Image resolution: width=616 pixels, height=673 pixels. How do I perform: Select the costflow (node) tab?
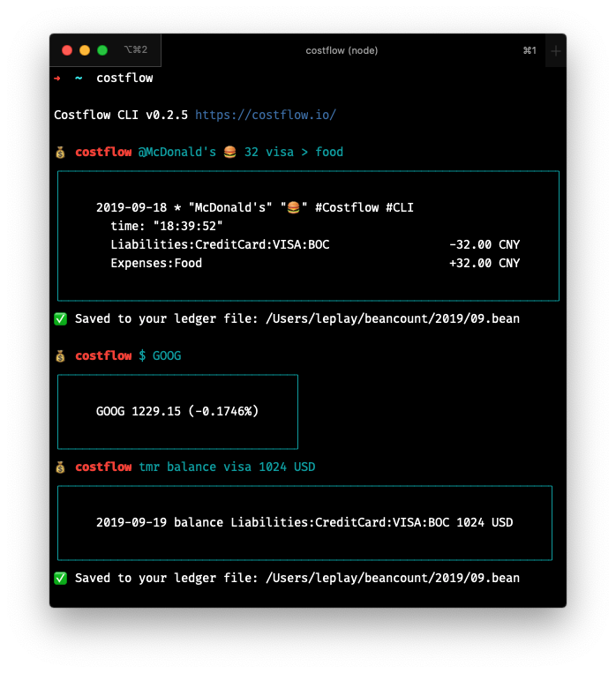coord(342,50)
